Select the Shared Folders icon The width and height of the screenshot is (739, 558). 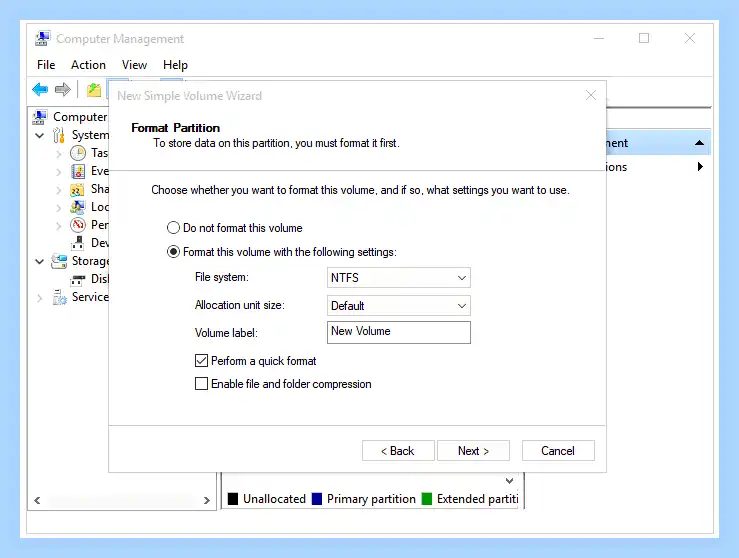click(x=77, y=189)
